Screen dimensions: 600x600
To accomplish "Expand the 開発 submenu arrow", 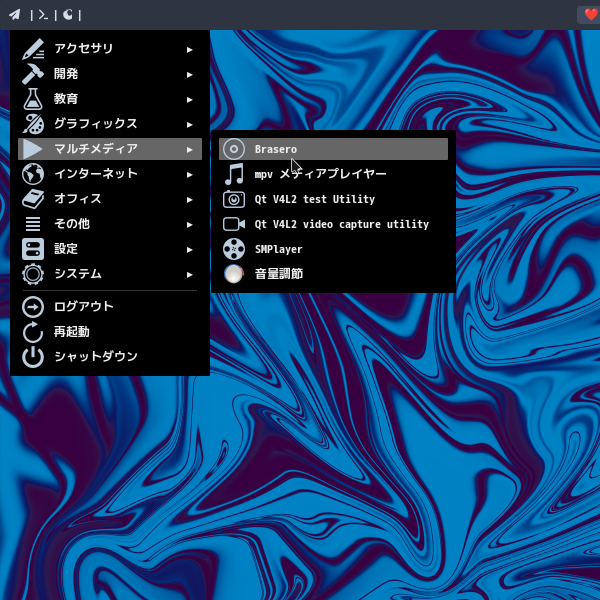I will 189,75.
